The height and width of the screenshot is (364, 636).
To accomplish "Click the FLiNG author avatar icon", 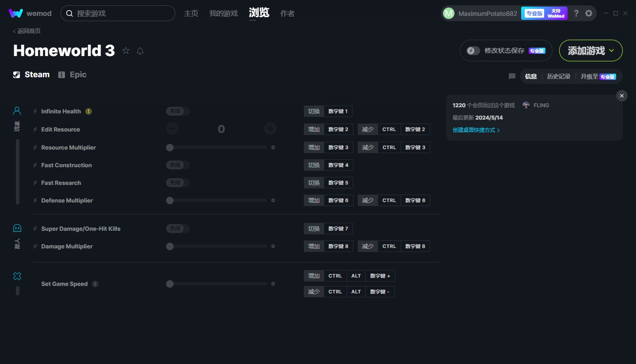I will tap(526, 105).
